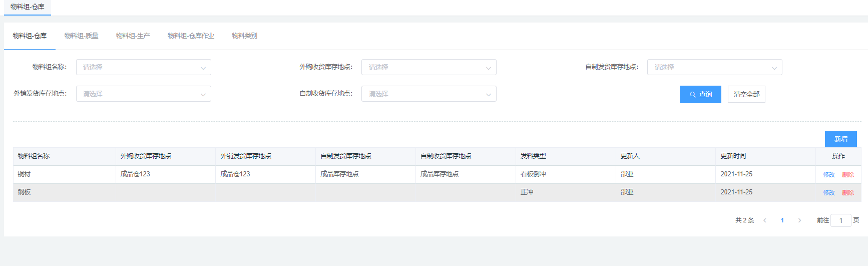Go to next page arrow
This screenshot has height=266, width=868.
(x=799, y=220)
